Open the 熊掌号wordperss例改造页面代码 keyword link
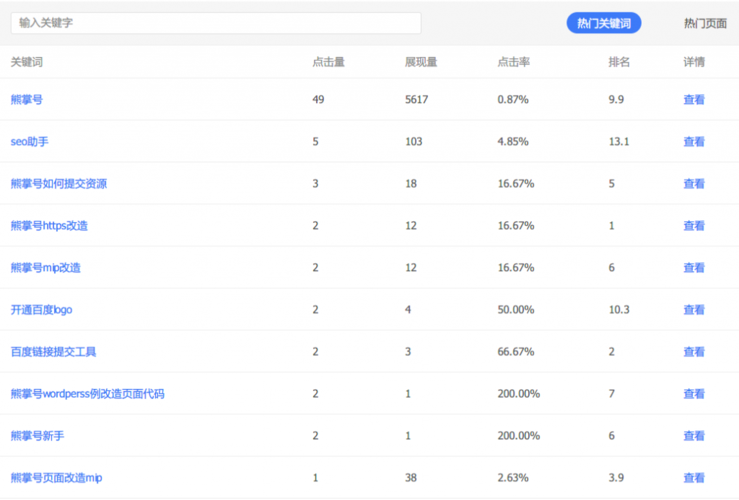This screenshot has width=739, height=500. coord(88,393)
